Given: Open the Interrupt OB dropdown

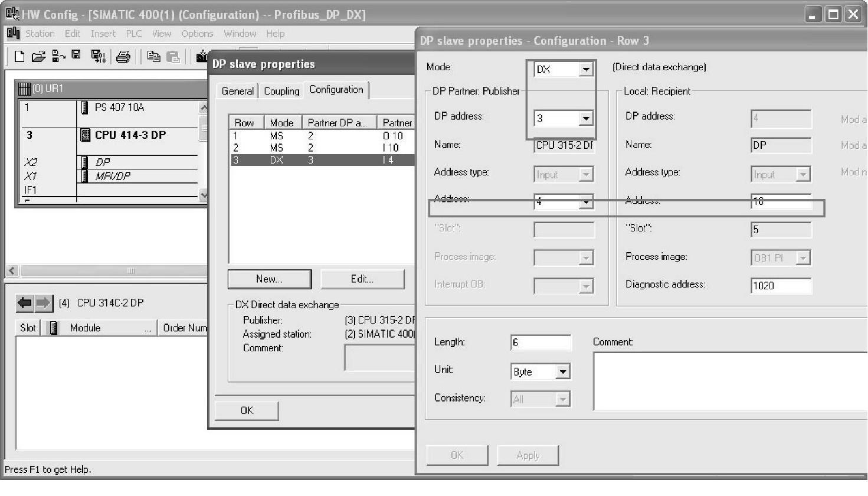Looking at the screenshot, I should (585, 286).
